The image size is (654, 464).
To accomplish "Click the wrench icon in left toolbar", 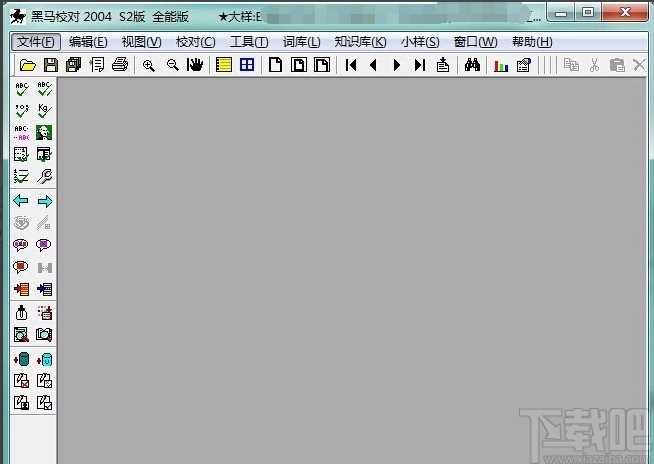I will point(44,176).
